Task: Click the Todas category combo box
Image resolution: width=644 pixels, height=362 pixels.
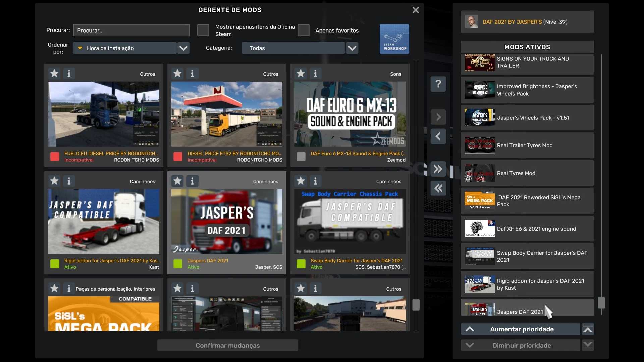Action: [x=293, y=48]
